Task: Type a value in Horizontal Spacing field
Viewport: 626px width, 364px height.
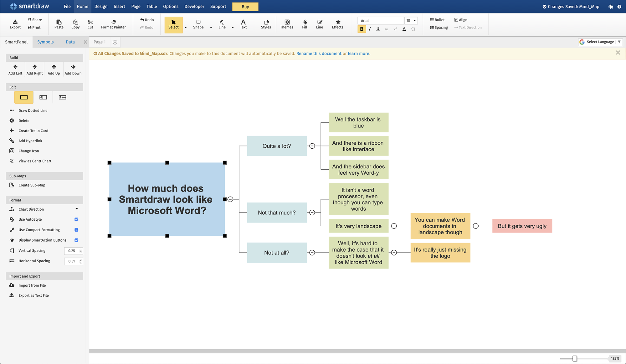Action: click(72, 261)
